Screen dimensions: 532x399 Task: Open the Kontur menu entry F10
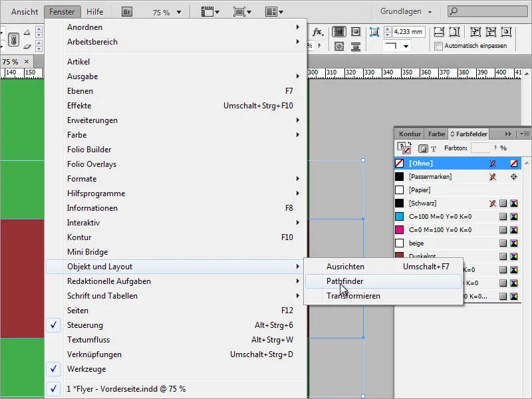tap(176, 237)
